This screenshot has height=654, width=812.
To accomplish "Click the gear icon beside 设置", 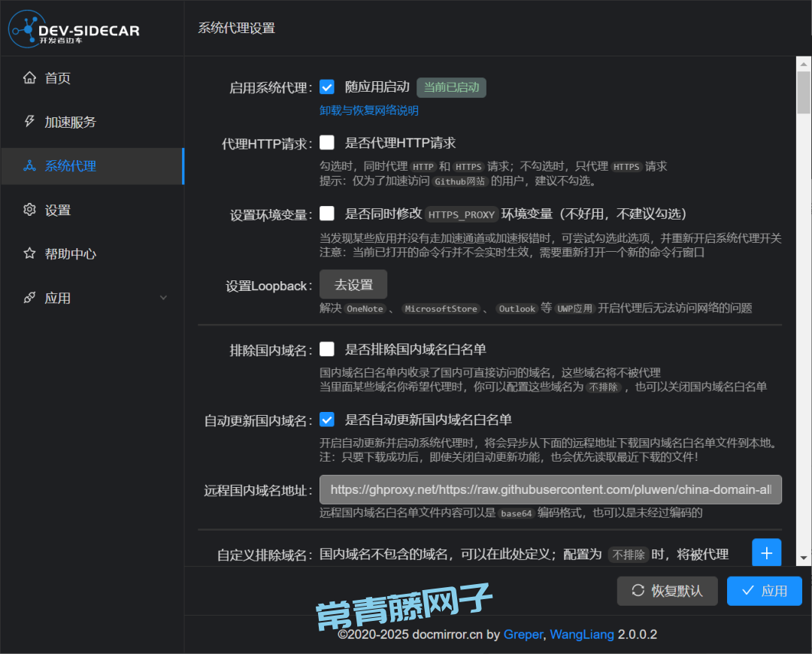I will (29, 210).
